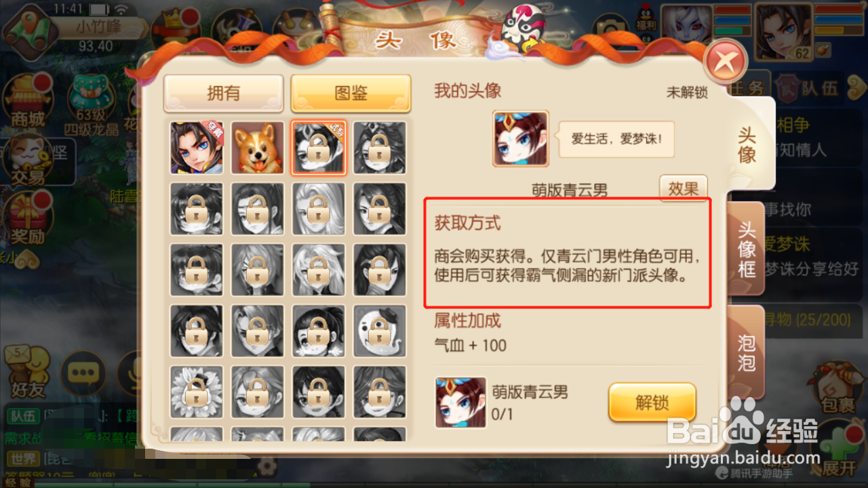
Task: Tap the chat bubble icon
Action: click(83, 373)
